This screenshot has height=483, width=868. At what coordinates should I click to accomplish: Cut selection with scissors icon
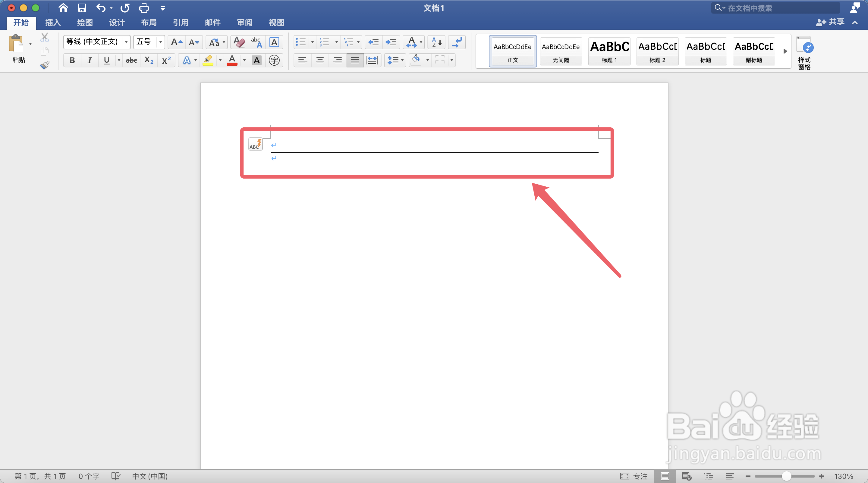click(x=45, y=37)
